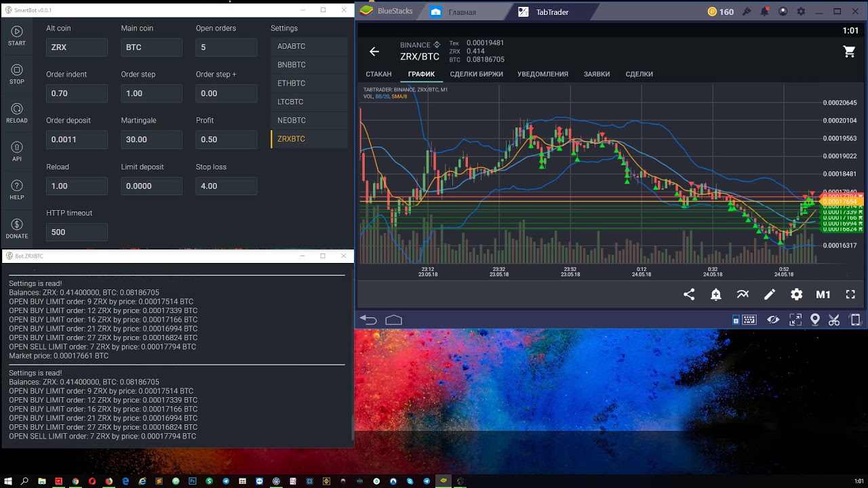Open the СДЕЛКИ tab in TabTrader
This screenshot has width=868, height=488.
[639, 74]
